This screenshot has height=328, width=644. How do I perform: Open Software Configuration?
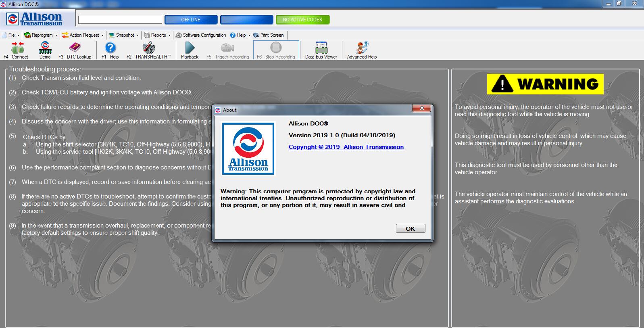[x=201, y=35]
